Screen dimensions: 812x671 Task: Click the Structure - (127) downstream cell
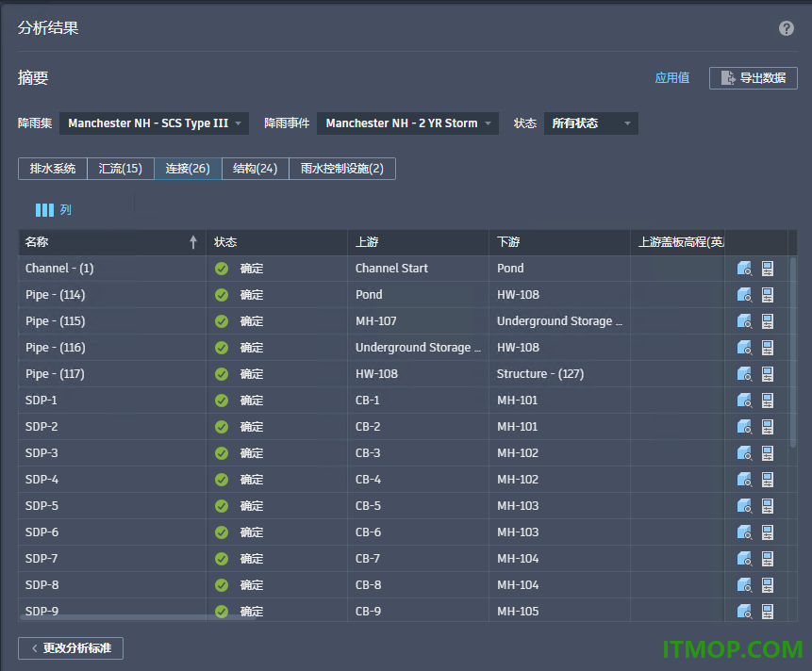point(559,374)
